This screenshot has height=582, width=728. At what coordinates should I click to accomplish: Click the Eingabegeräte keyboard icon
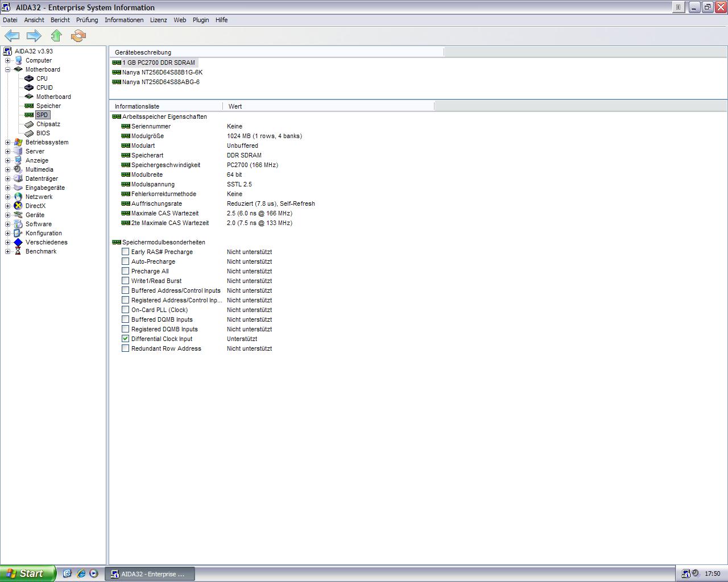coord(18,188)
